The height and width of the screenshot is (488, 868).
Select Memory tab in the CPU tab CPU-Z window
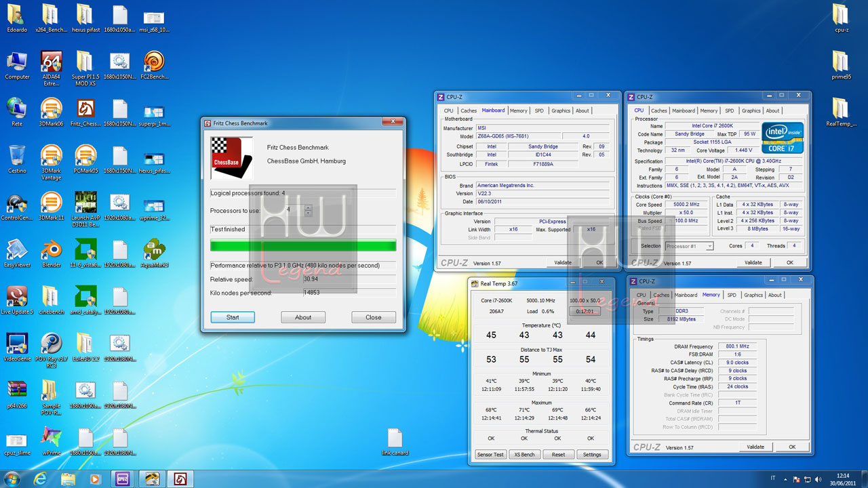pos(709,110)
